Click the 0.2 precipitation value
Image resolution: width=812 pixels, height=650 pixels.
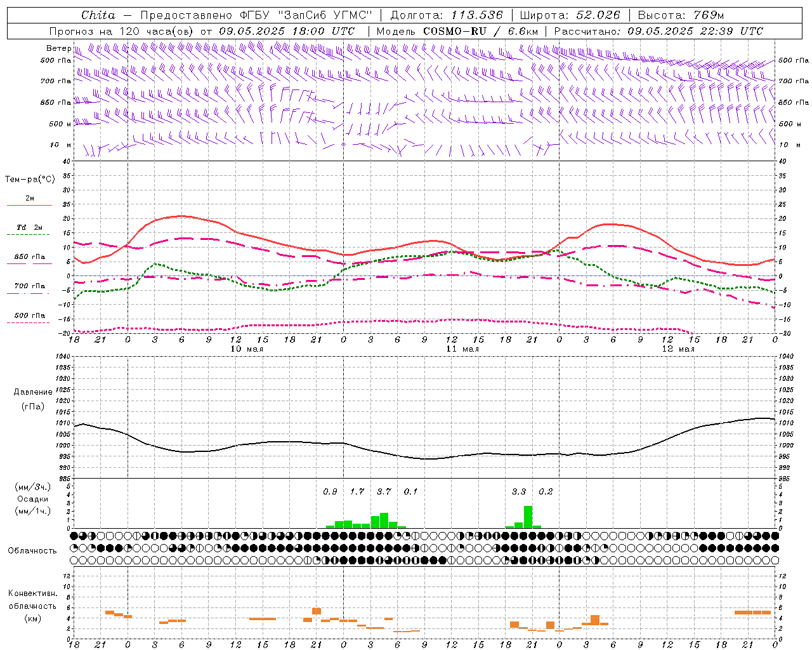[x=546, y=492]
